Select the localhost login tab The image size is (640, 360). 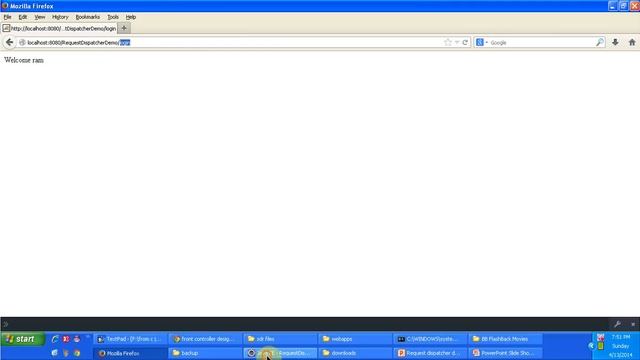59,29
